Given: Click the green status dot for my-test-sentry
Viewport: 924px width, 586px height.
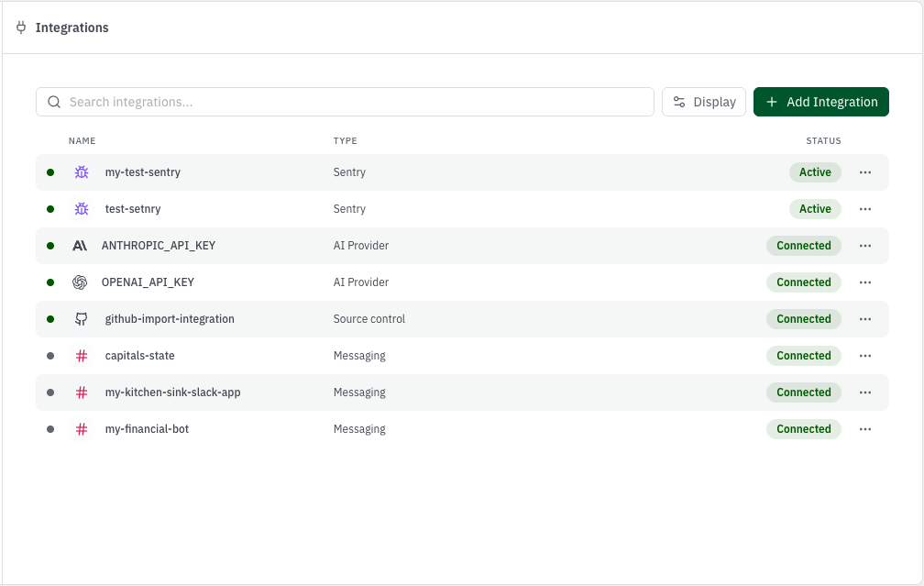Looking at the screenshot, I should click(x=50, y=172).
